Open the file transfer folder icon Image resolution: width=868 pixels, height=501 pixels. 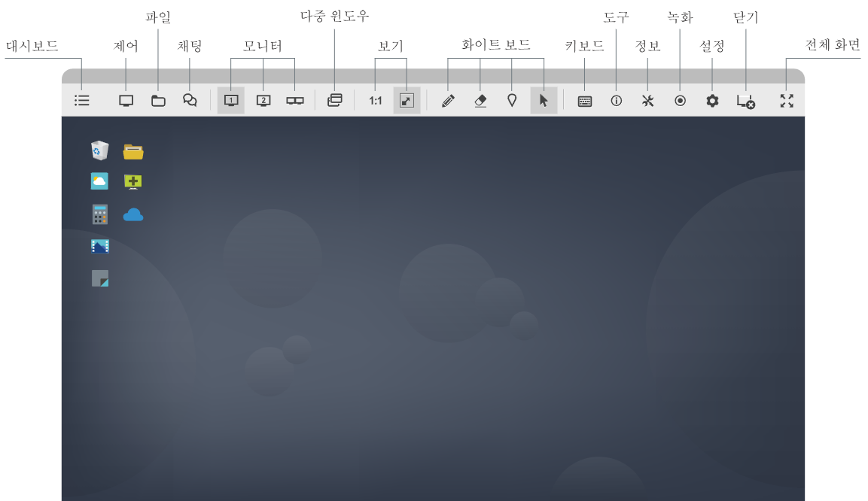coord(158,101)
